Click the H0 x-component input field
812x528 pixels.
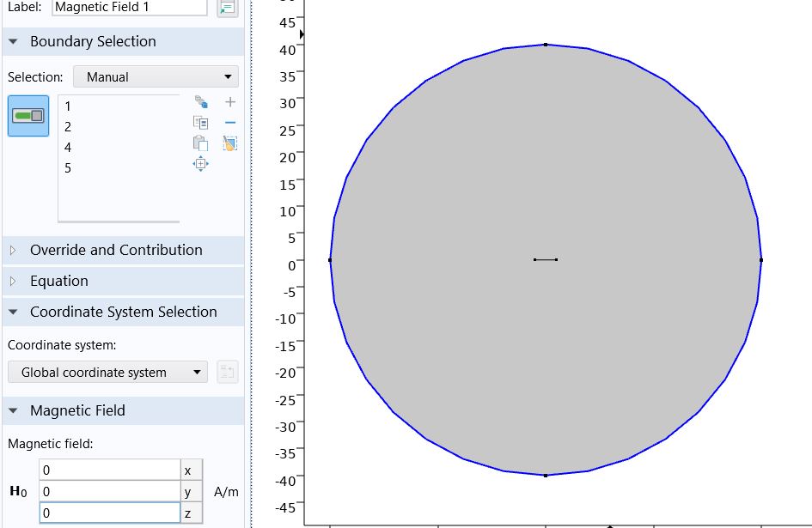[x=108, y=470]
